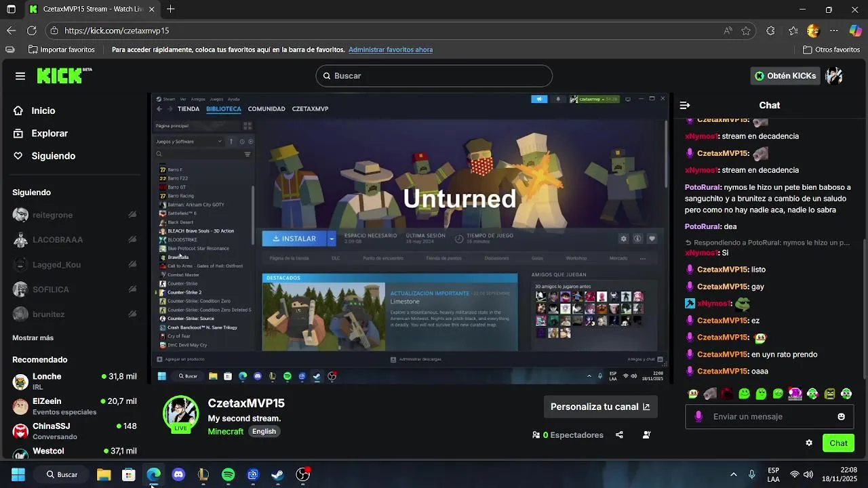
Task: Open Siguiendo in Kick sidebar
Action: (x=44, y=156)
